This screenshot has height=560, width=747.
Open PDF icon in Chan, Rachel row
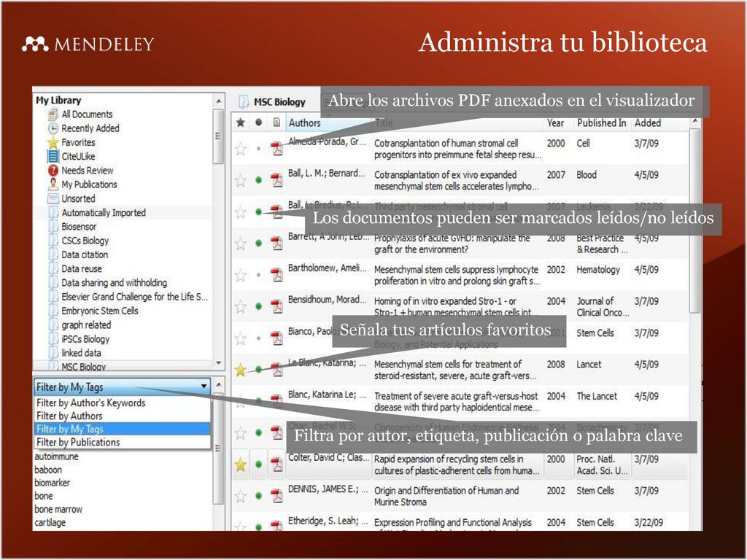276,432
